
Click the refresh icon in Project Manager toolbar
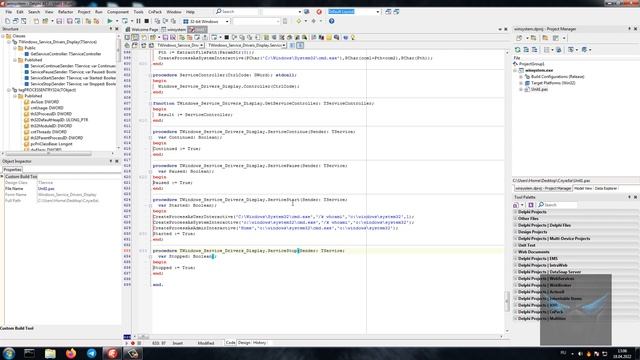click(518, 49)
